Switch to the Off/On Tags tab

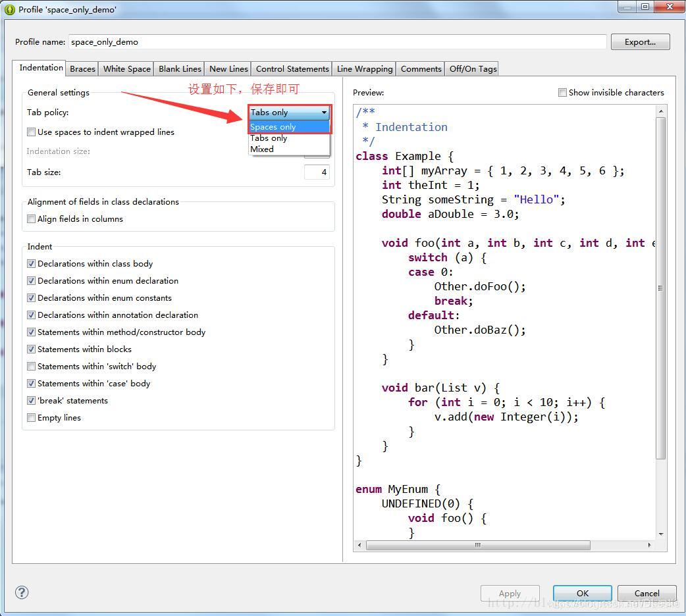(x=473, y=68)
